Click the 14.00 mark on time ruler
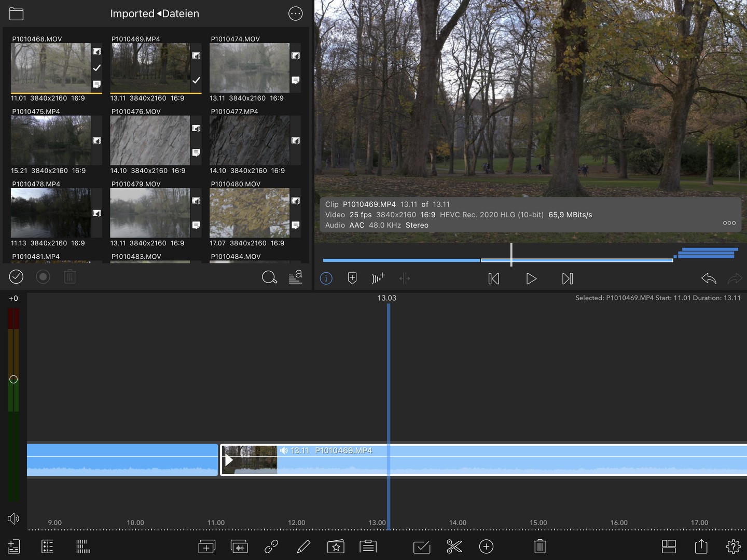 (x=458, y=523)
